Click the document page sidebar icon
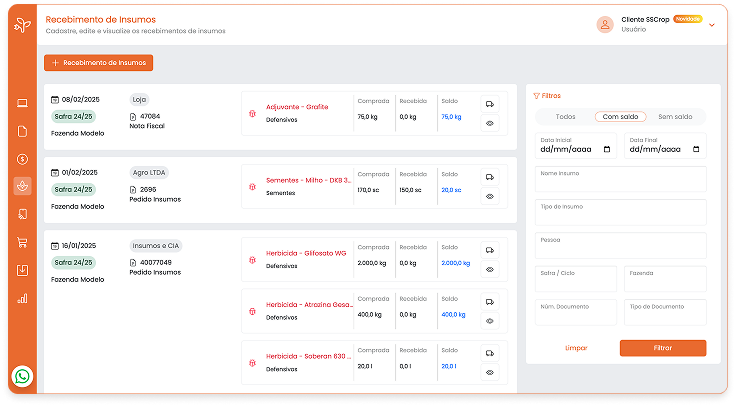This screenshot has width=736, height=406. [22, 130]
